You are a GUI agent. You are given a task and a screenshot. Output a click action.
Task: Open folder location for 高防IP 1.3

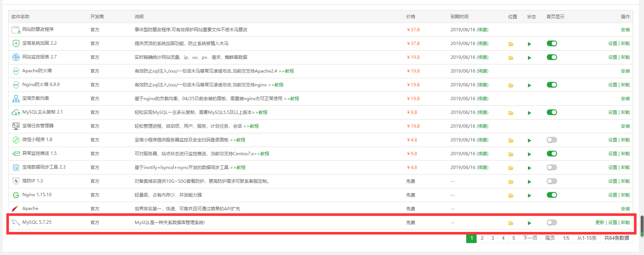511,182
